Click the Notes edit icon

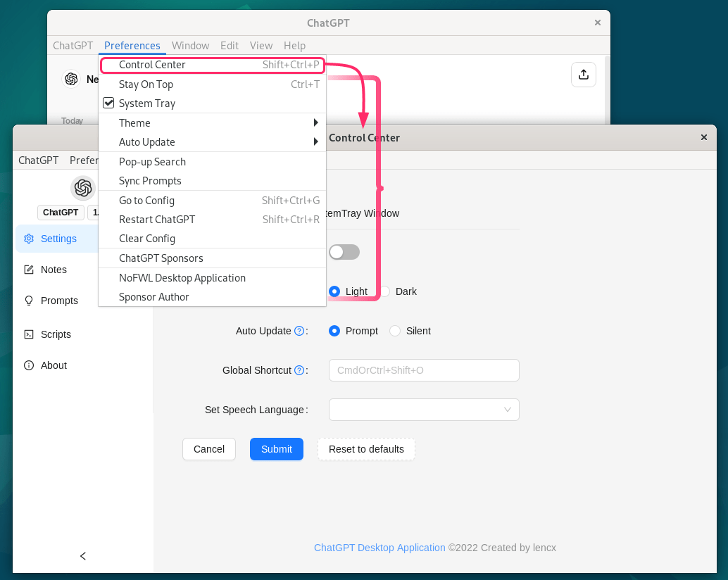[29, 270]
